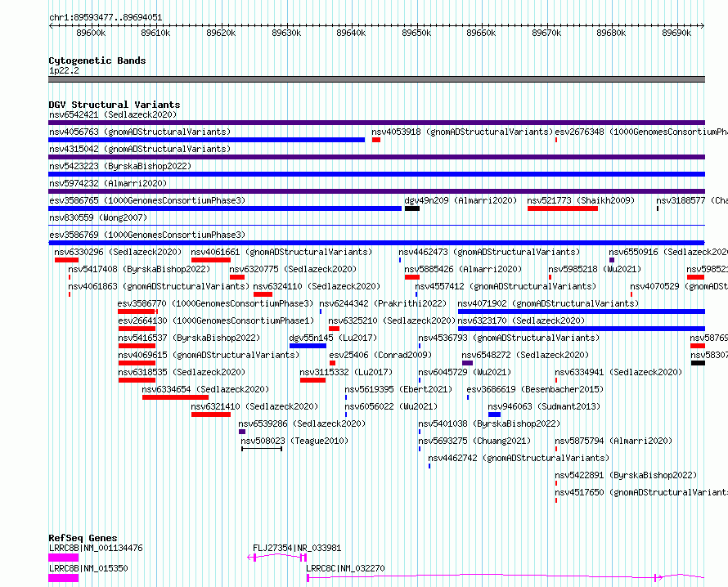Click the black dgv49n209 variant bar
This screenshot has height=587, width=728.
[412, 208]
